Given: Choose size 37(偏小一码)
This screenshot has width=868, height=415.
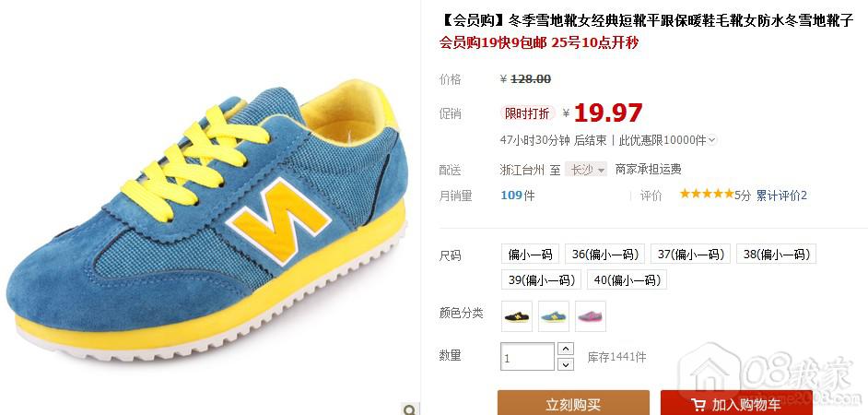Looking at the screenshot, I should tap(691, 254).
